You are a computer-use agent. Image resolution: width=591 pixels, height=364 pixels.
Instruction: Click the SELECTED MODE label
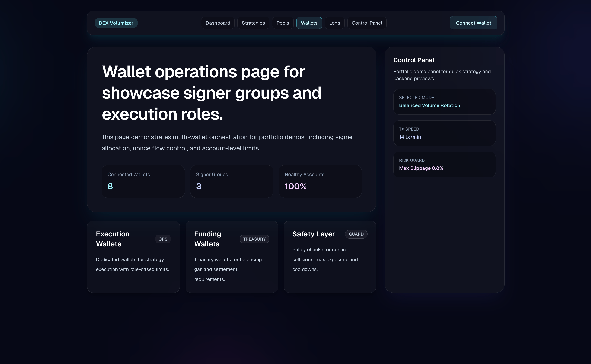click(x=416, y=97)
